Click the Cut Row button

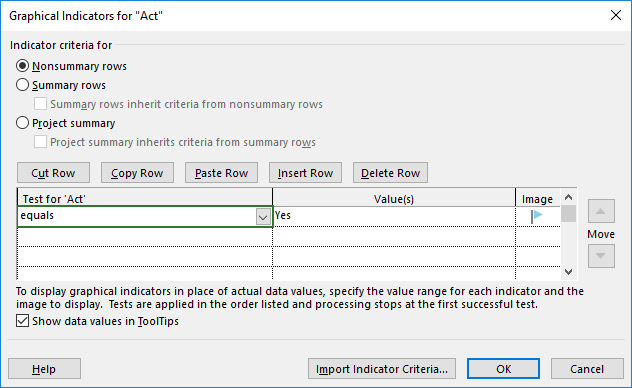(x=53, y=173)
